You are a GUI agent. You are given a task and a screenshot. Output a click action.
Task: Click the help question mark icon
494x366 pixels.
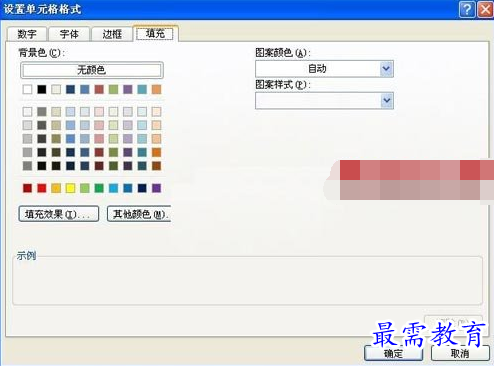[467, 9]
